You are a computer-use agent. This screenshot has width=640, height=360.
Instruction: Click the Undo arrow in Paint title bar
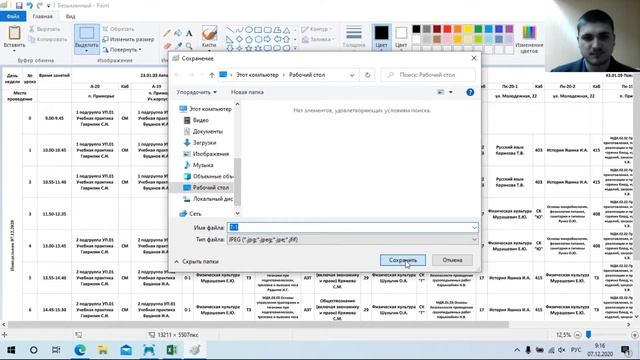[29, 5]
